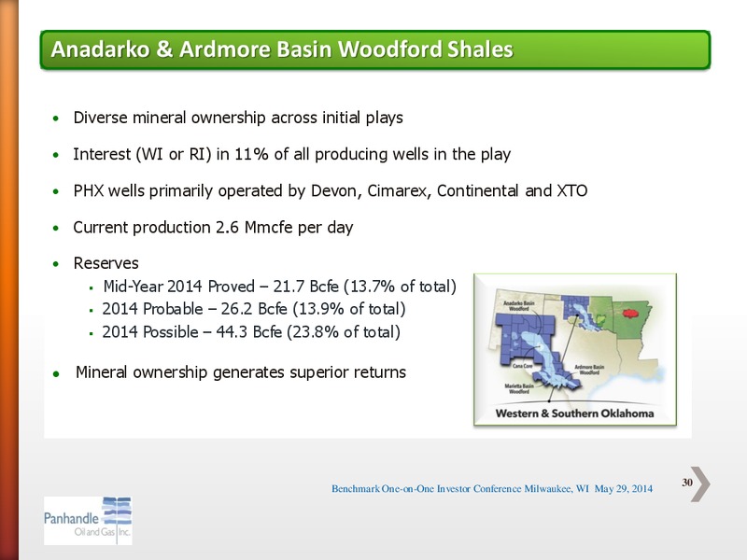Click the Panhandle Oil and Gas logo
747x560 pixels.
pos(88,521)
